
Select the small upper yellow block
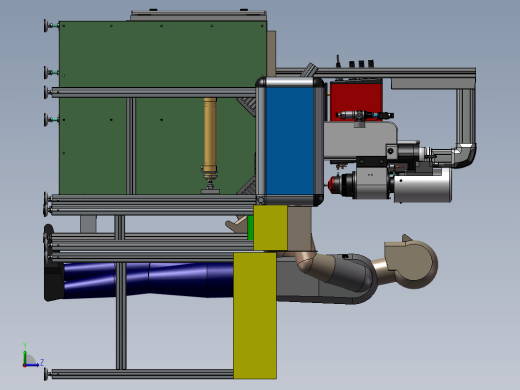(x=270, y=228)
